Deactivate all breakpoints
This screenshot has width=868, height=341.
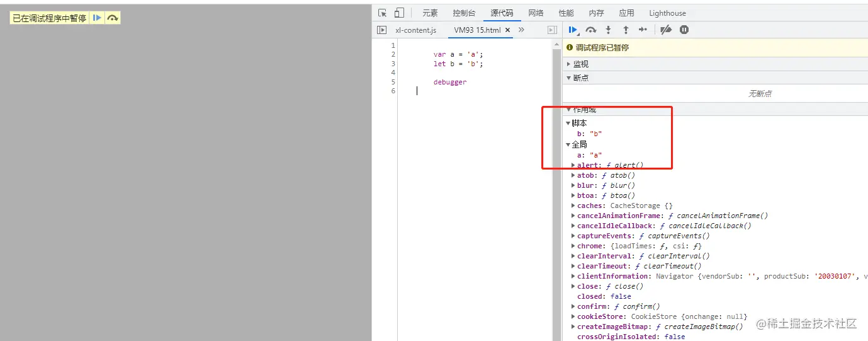coord(666,30)
